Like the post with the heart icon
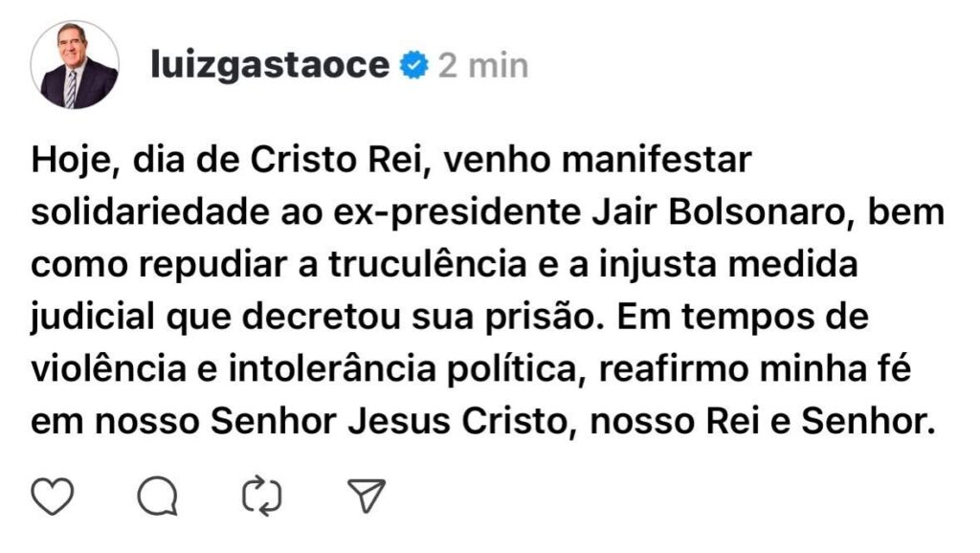Image resolution: width=980 pixels, height=553 pixels. coord(53,496)
